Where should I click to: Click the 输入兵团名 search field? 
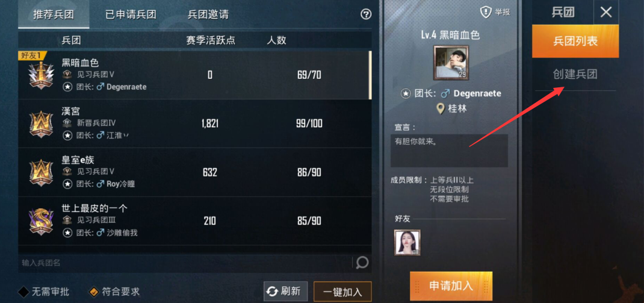185,263
